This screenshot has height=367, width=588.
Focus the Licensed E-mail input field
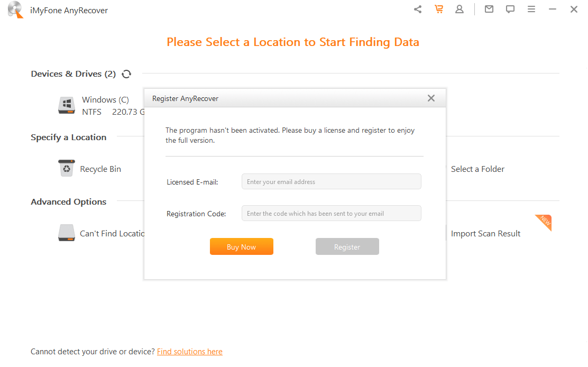[x=331, y=181]
